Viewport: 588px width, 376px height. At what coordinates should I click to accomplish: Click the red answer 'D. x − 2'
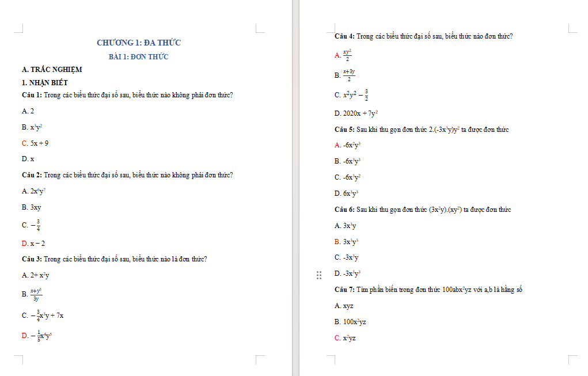pos(33,244)
